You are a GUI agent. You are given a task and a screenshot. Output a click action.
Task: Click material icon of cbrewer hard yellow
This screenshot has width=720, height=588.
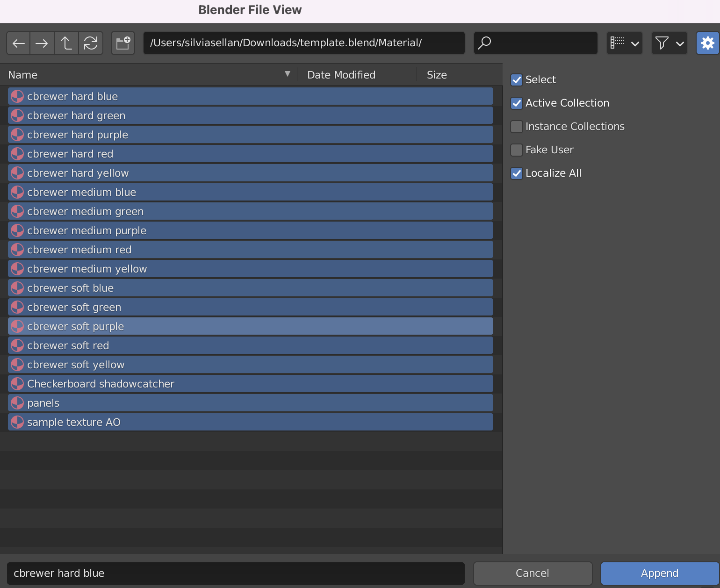pyautogui.click(x=17, y=173)
